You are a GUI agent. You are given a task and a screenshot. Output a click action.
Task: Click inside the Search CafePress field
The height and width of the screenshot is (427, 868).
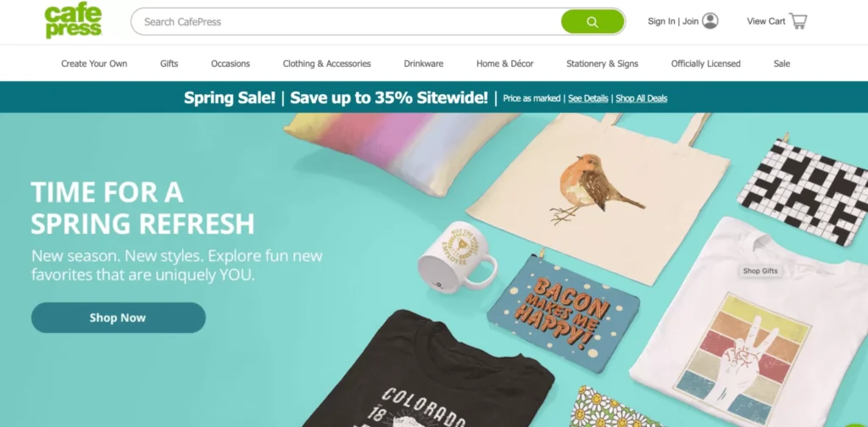tap(346, 22)
